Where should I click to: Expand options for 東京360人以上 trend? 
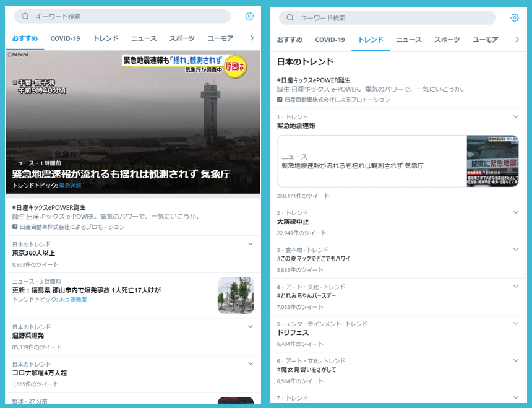[251, 244]
